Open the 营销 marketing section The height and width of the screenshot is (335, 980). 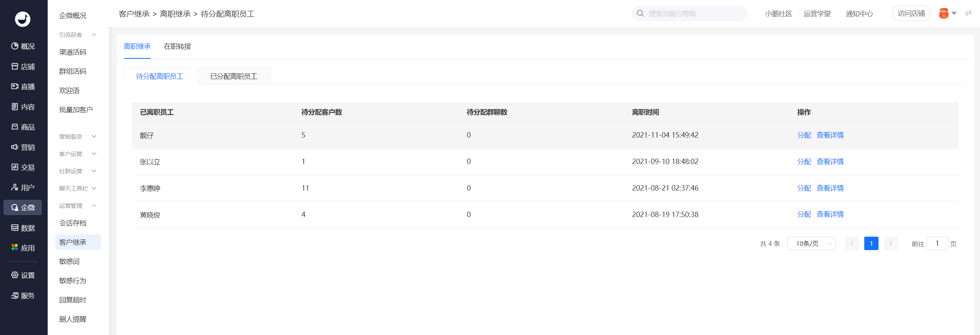tap(23, 148)
